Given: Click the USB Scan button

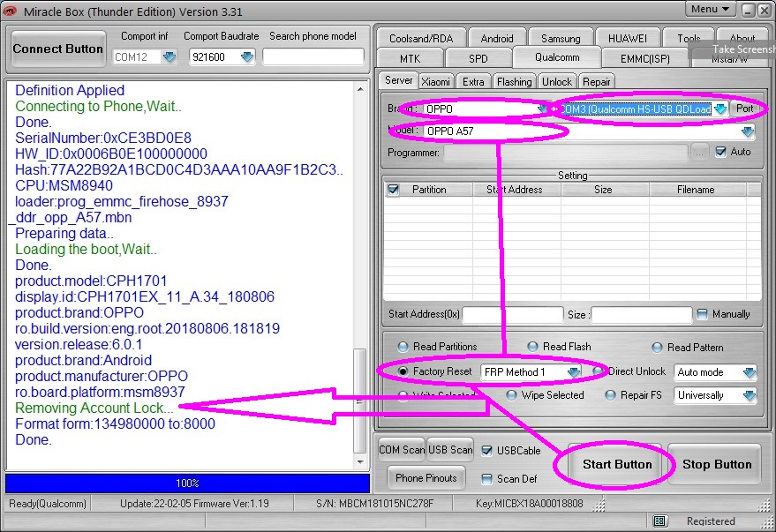Looking at the screenshot, I should click(450, 449).
